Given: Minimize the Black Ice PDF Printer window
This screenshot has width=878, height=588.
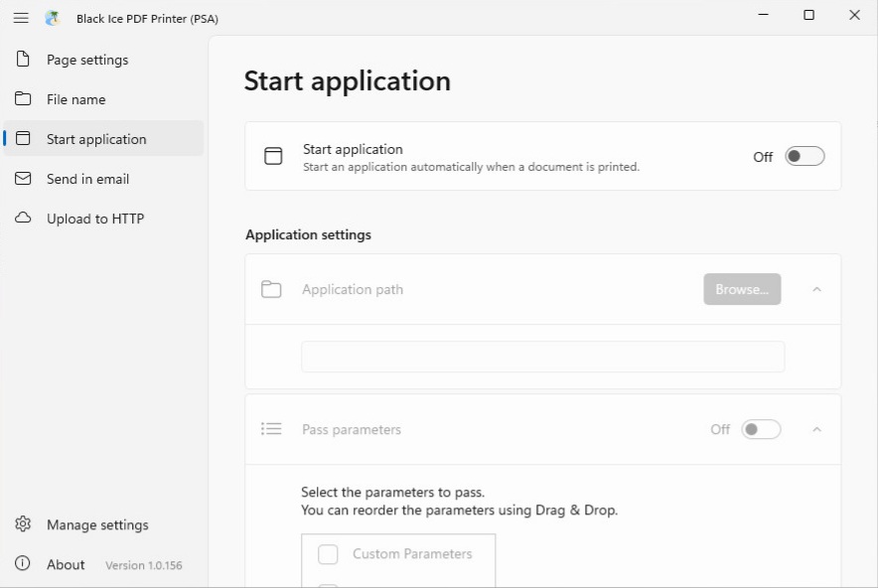Looking at the screenshot, I should [x=763, y=15].
